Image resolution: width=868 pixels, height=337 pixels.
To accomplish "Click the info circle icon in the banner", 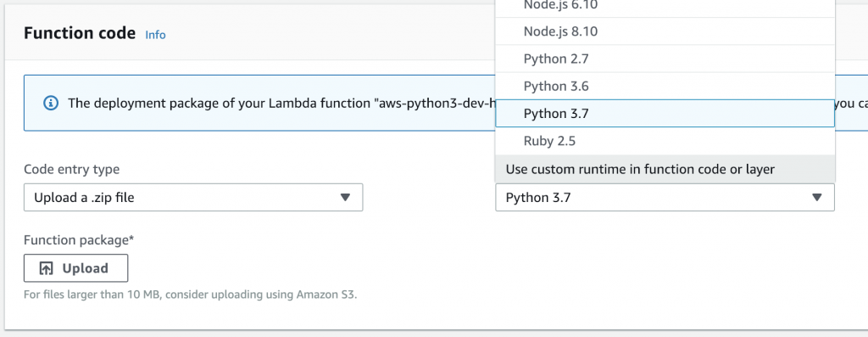I will (51, 103).
